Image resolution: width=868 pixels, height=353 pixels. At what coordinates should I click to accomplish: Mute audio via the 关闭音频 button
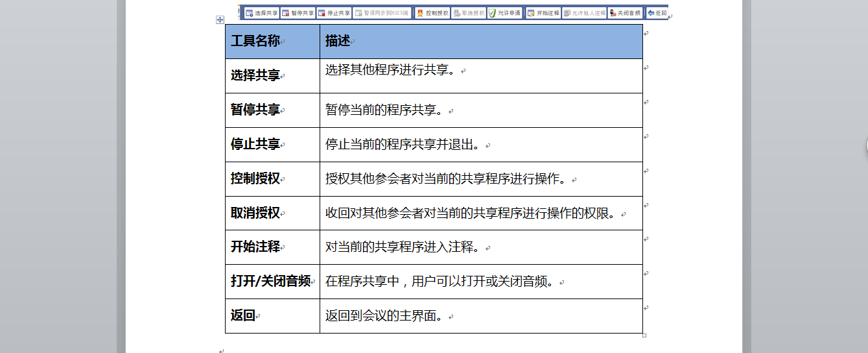[x=625, y=13]
